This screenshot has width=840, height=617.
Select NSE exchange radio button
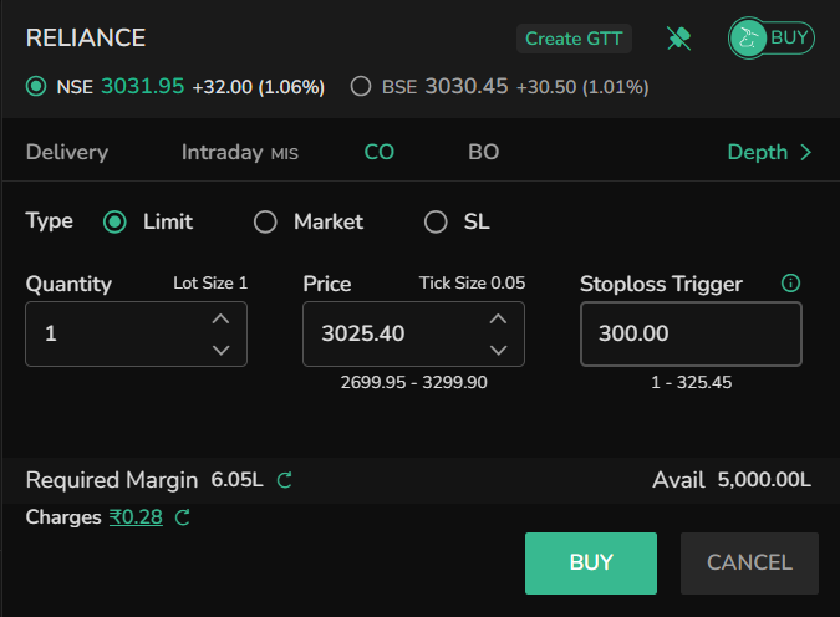point(36,86)
